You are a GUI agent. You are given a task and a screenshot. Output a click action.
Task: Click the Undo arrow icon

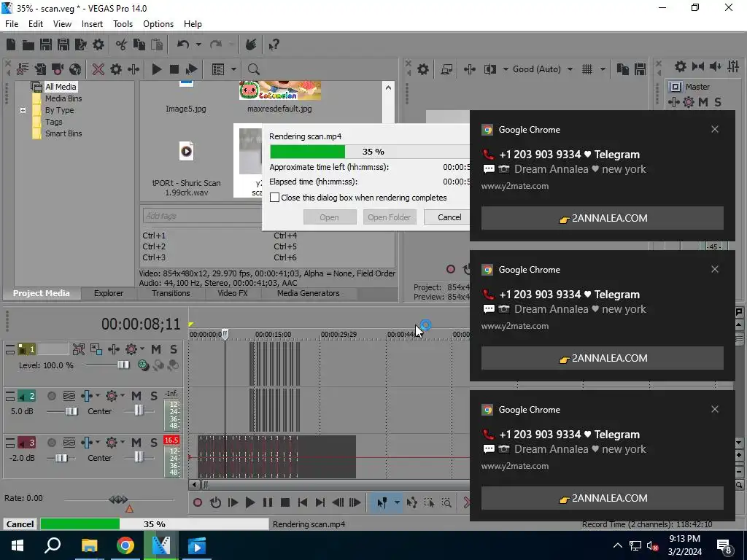[183, 44]
